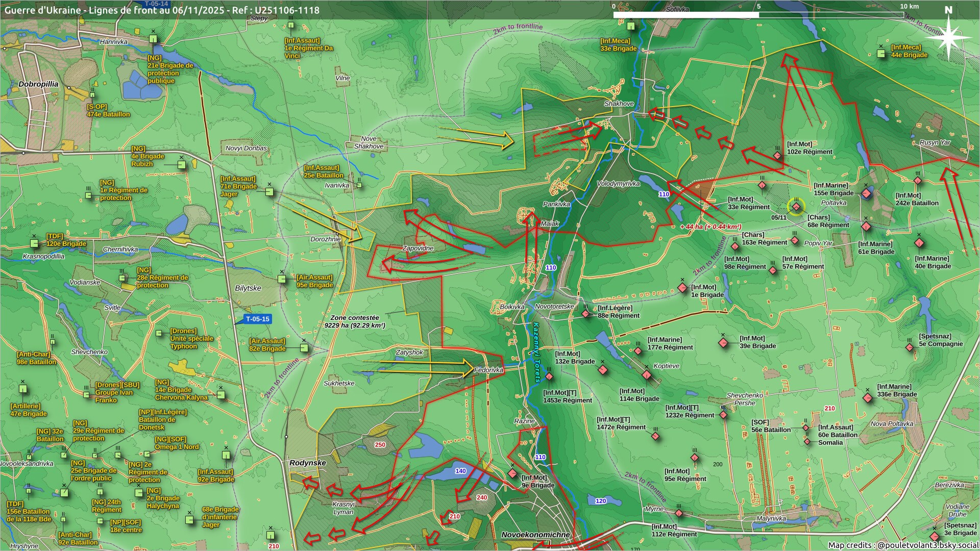Click the north compass rose icon

click(x=949, y=37)
